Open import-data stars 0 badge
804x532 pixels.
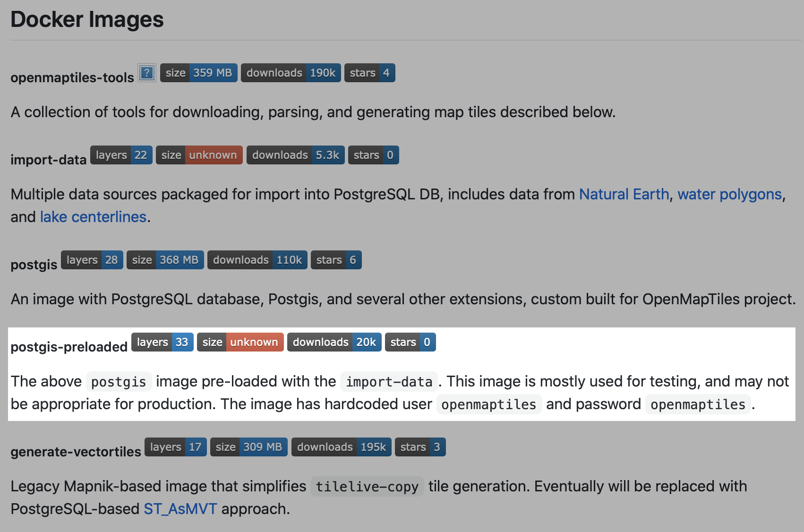[374, 155]
